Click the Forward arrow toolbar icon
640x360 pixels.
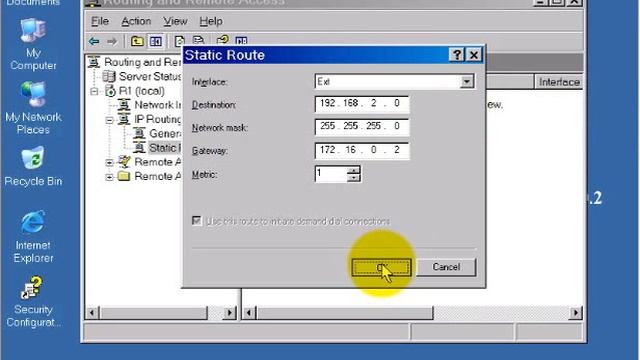[112, 41]
